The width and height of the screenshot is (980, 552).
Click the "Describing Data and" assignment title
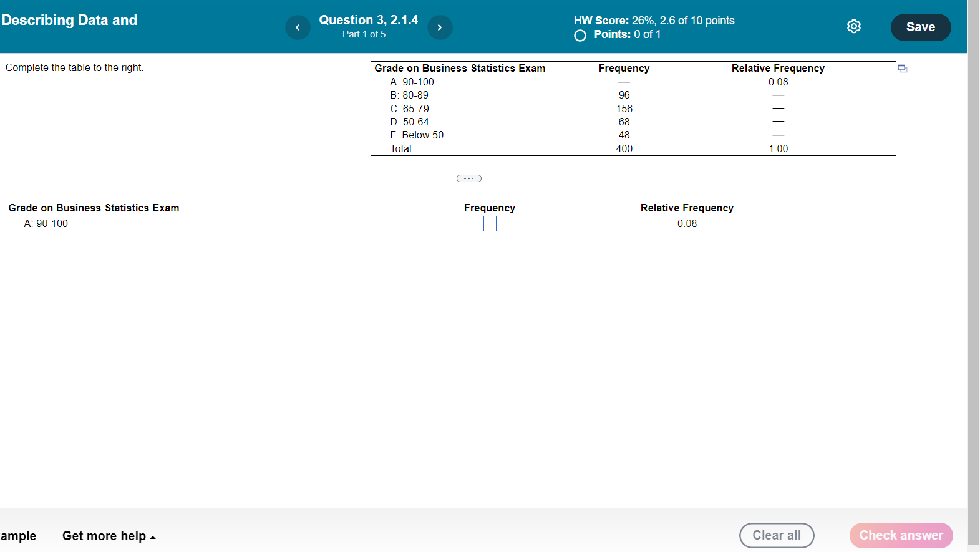69,20
